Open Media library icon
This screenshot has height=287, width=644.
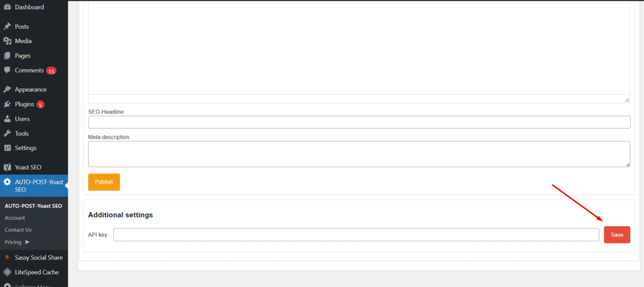[7, 41]
